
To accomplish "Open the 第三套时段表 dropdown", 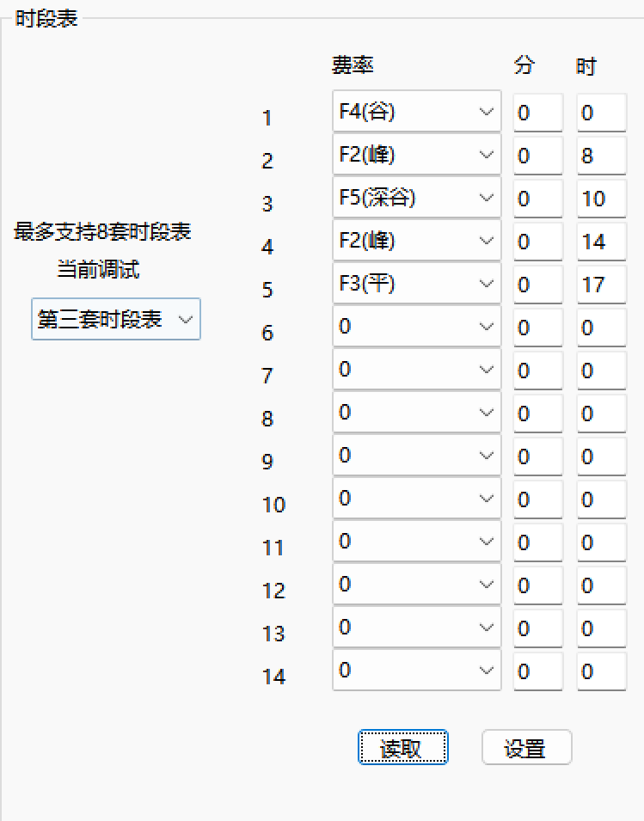I will pyautogui.click(x=115, y=319).
